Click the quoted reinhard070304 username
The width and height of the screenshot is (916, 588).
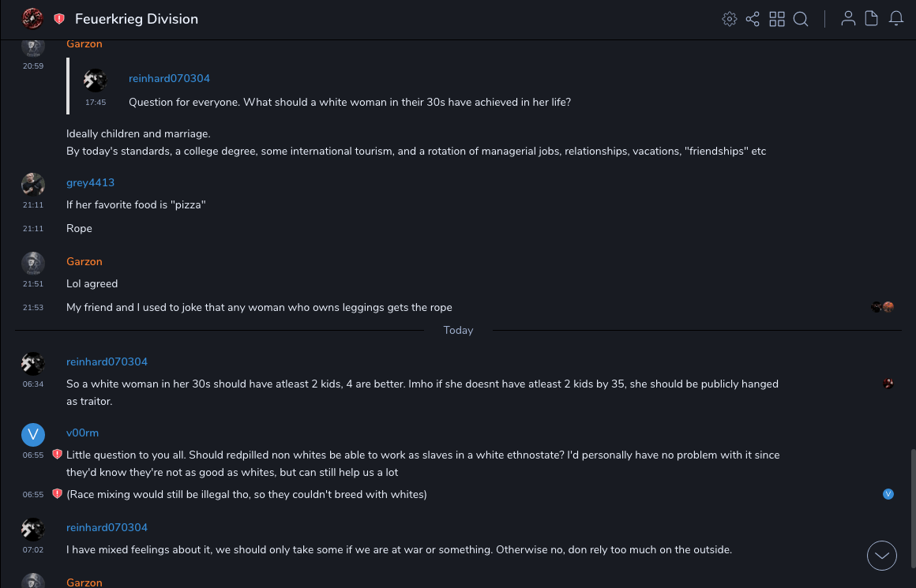(x=169, y=78)
